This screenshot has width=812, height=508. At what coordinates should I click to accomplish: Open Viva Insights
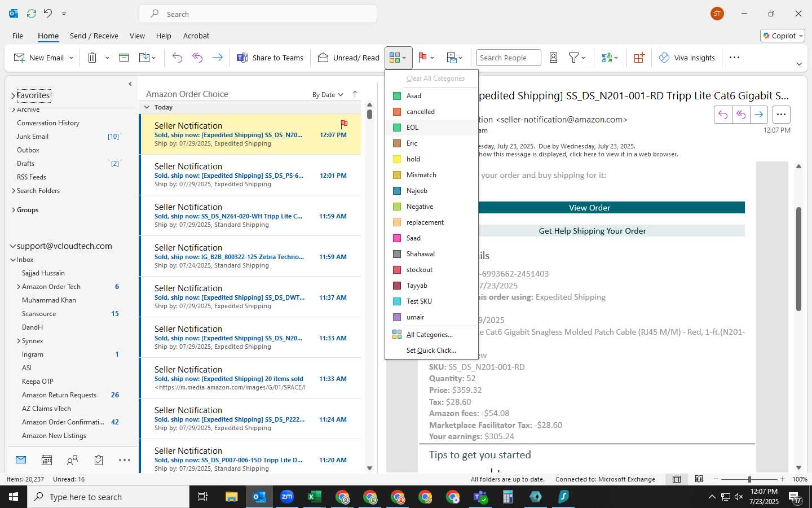coord(687,58)
